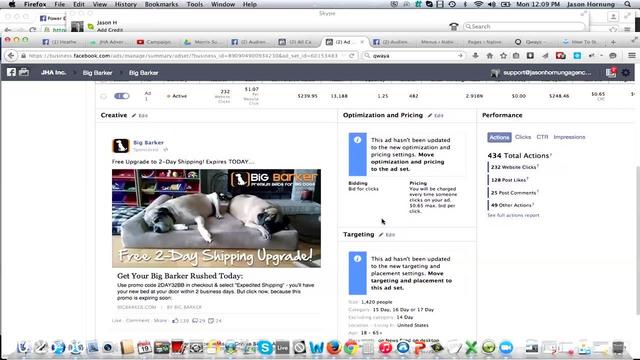Image resolution: width=640 pixels, height=360 pixels.
Task: Click the Wi-Fi icon in the menu bar
Action: 478,4
